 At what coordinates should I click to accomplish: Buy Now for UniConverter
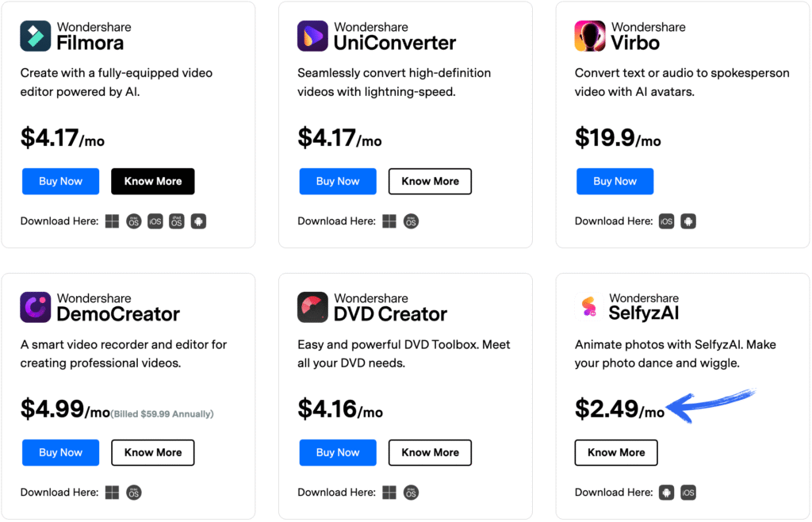[338, 181]
